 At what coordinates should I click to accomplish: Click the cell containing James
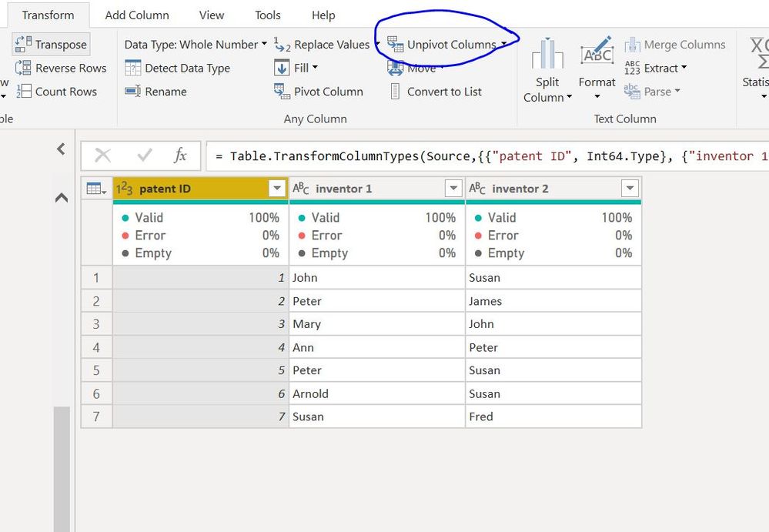click(x=553, y=301)
